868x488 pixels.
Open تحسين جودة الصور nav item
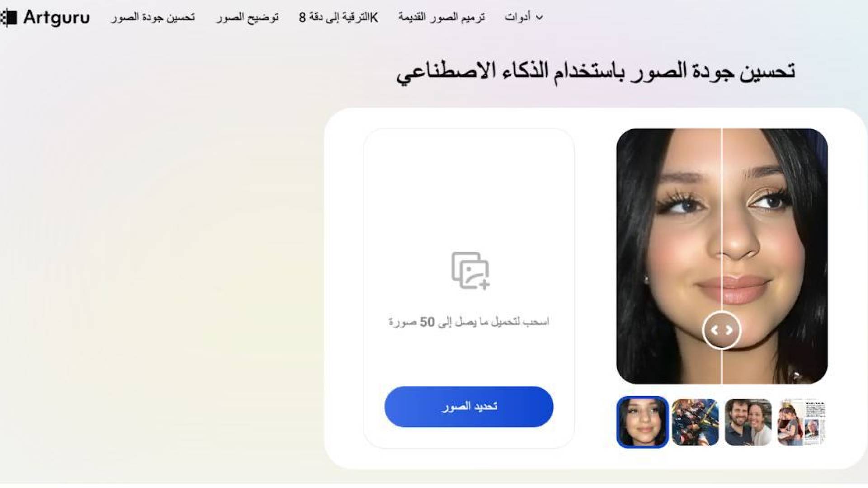(x=153, y=17)
